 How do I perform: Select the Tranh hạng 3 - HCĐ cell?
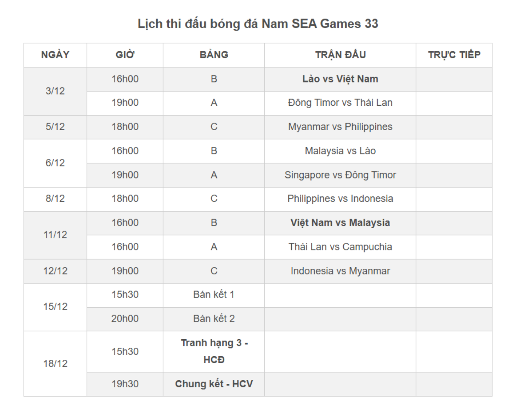pyautogui.click(x=214, y=351)
